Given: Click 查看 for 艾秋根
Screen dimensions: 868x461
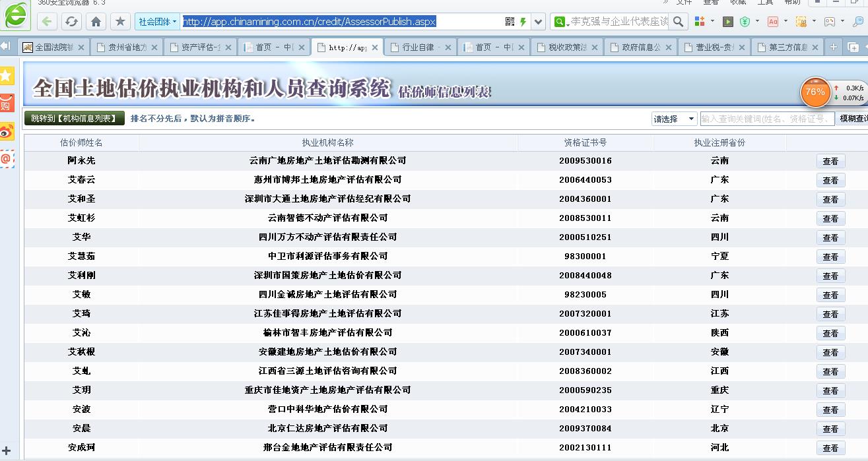Looking at the screenshot, I should [830, 352].
